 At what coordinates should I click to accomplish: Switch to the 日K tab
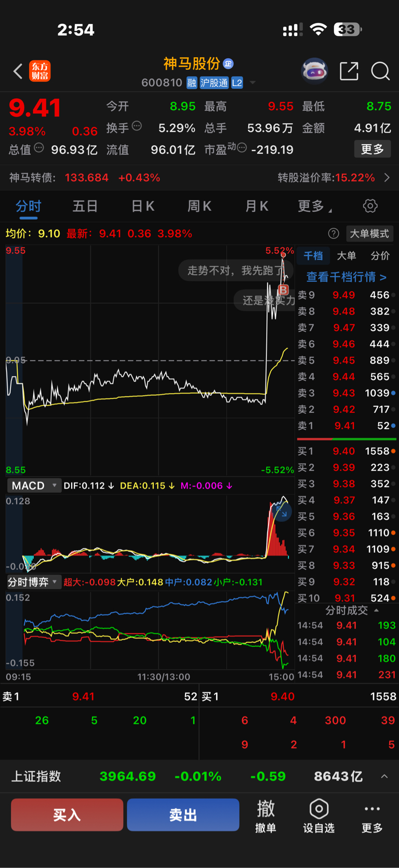click(142, 206)
